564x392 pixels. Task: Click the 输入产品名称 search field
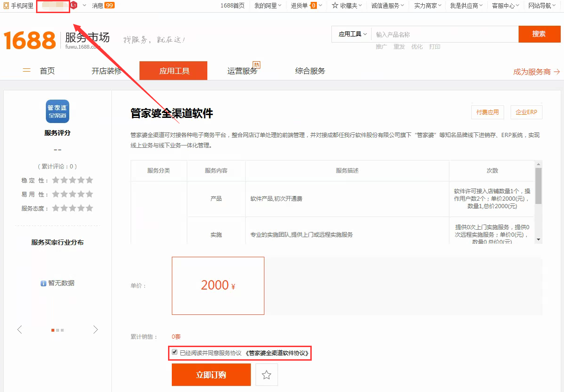click(445, 34)
